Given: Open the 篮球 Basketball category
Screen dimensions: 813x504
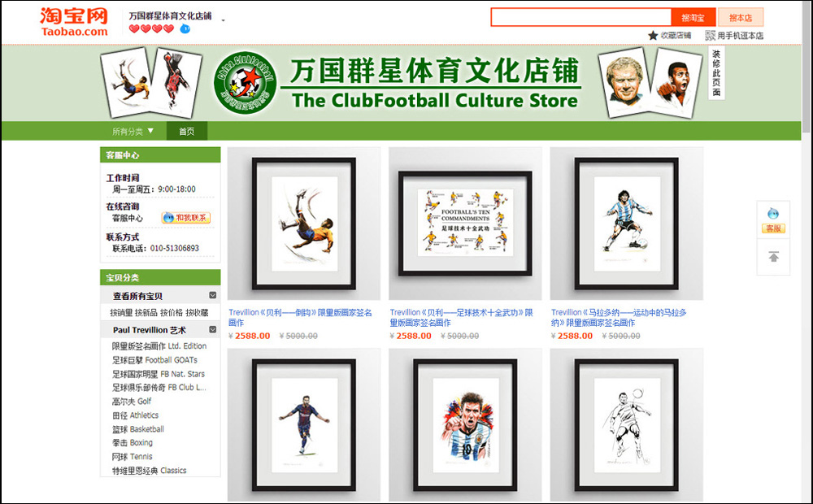Looking at the screenshot, I should click(x=138, y=429).
